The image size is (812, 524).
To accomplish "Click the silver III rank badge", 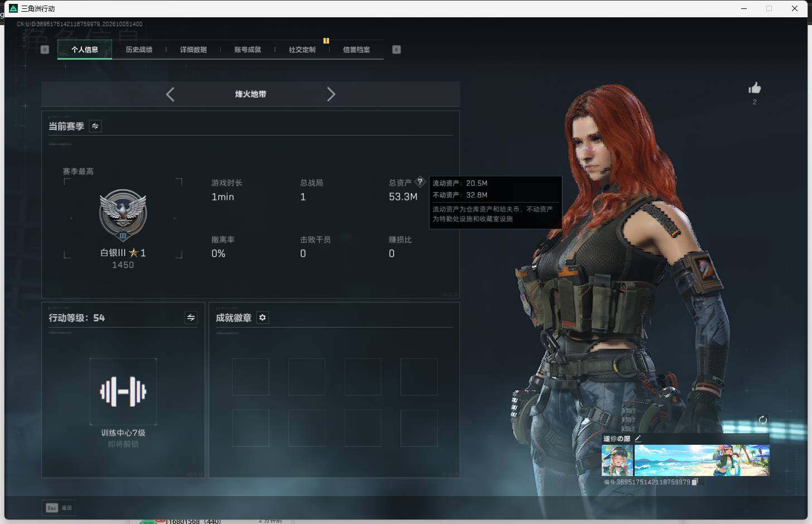I will point(123,215).
